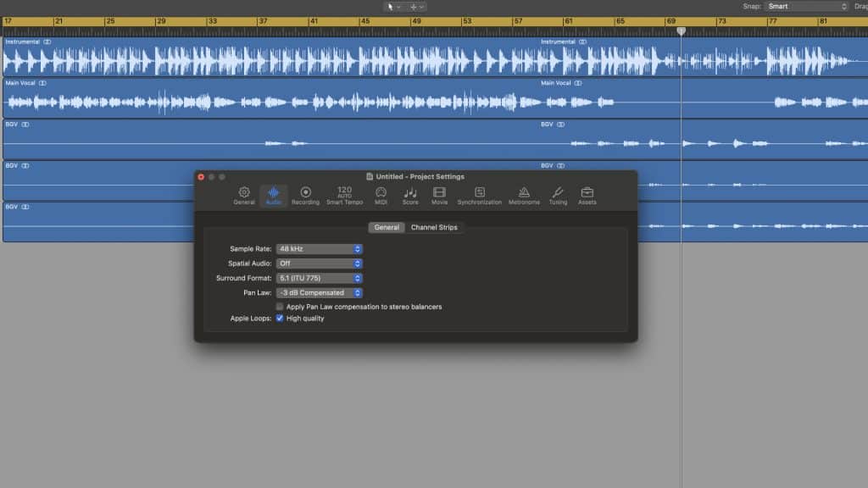Open Pan Law dropdown
The height and width of the screenshot is (488, 868).
(x=320, y=292)
